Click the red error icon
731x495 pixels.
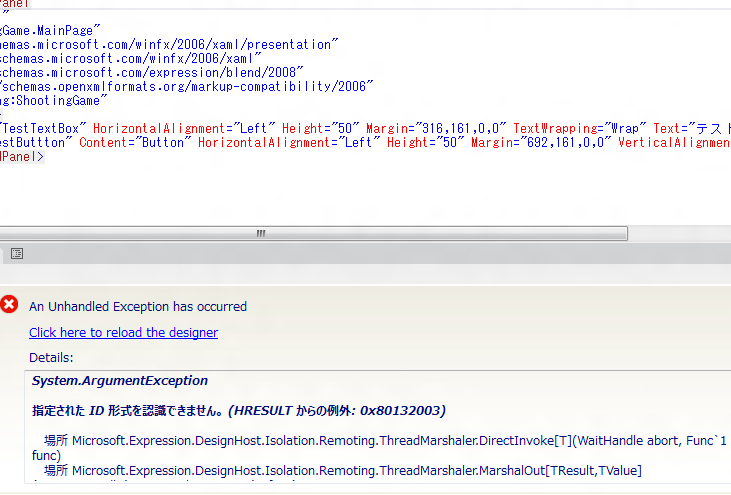click(x=10, y=305)
